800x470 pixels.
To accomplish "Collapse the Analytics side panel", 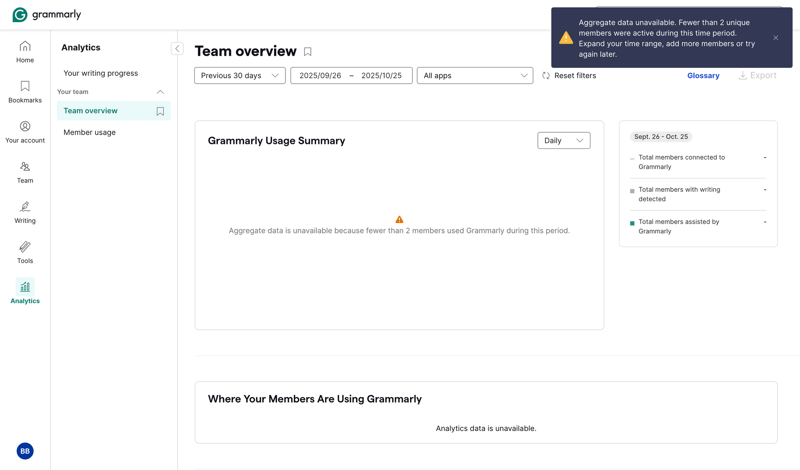I will pyautogui.click(x=177, y=48).
